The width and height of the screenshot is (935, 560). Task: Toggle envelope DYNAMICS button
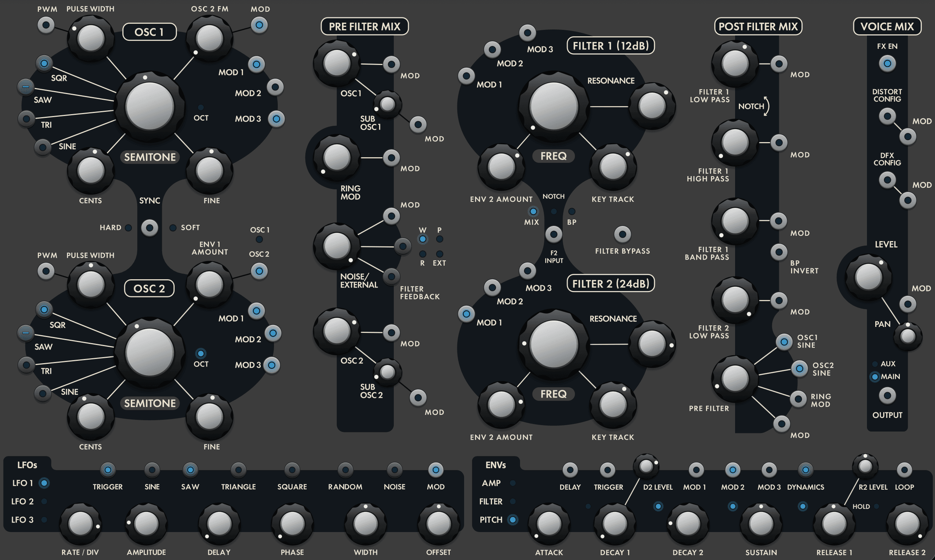tap(805, 470)
